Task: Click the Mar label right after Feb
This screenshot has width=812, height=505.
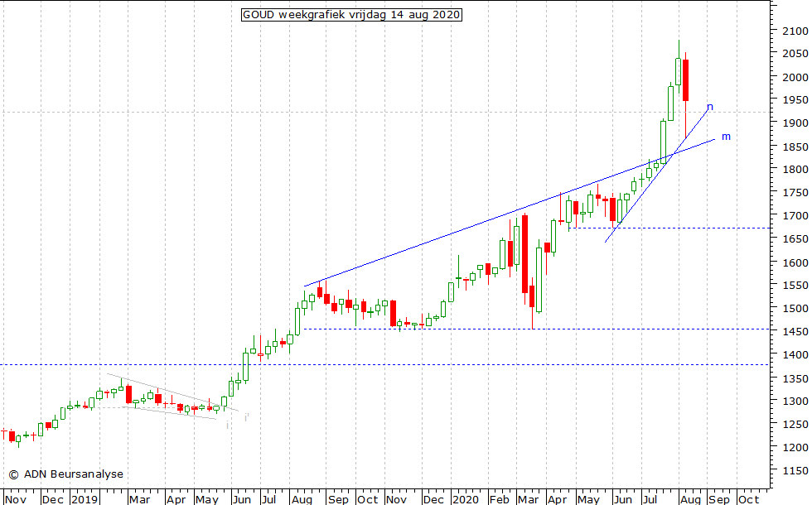Action: 529,499
